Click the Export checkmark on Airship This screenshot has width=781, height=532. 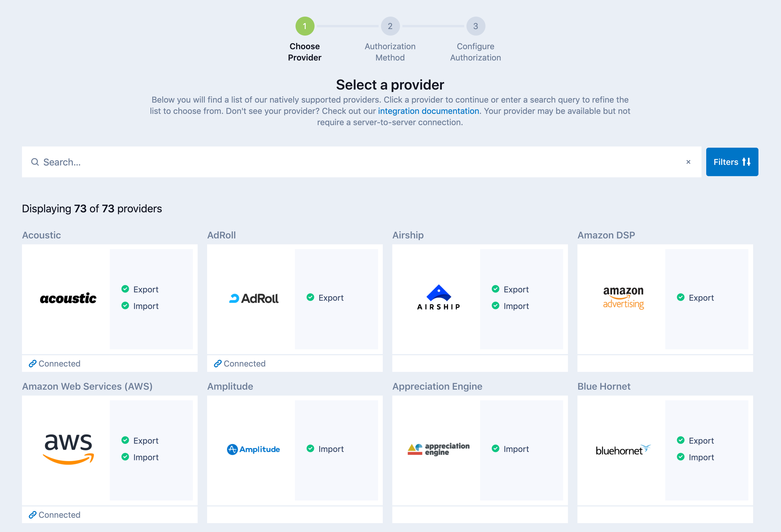[495, 289]
